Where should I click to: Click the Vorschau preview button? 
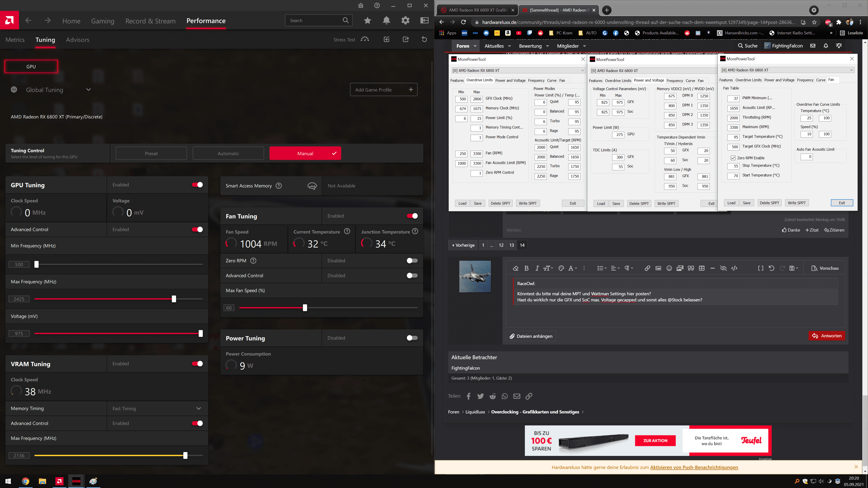tap(825, 268)
